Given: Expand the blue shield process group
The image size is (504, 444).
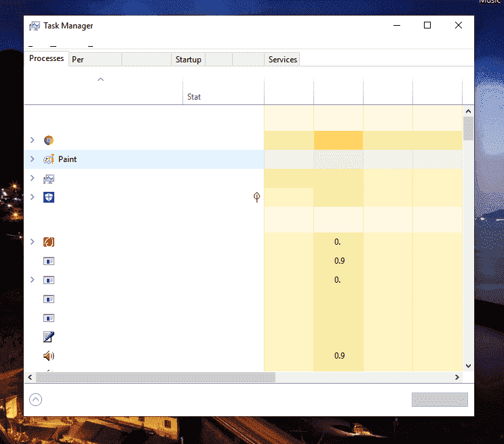Looking at the screenshot, I should (32, 197).
